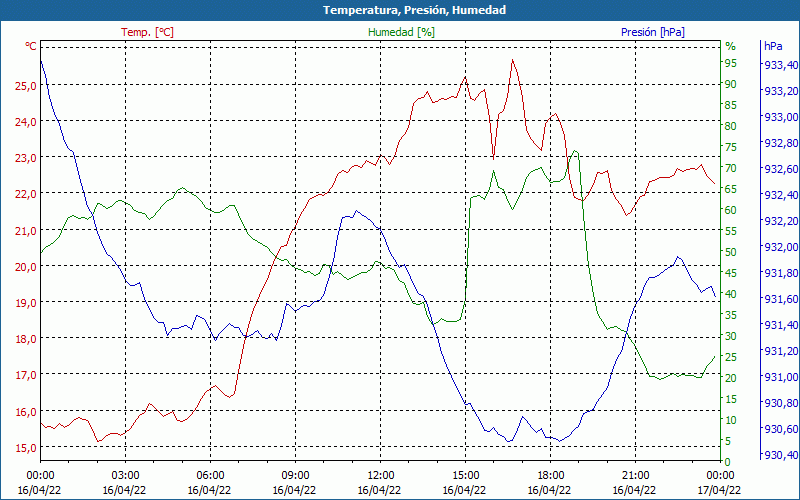Click the 10 humidity axis value
Screen dimensions: 800x500
pyautogui.click(x=731, y=420)
